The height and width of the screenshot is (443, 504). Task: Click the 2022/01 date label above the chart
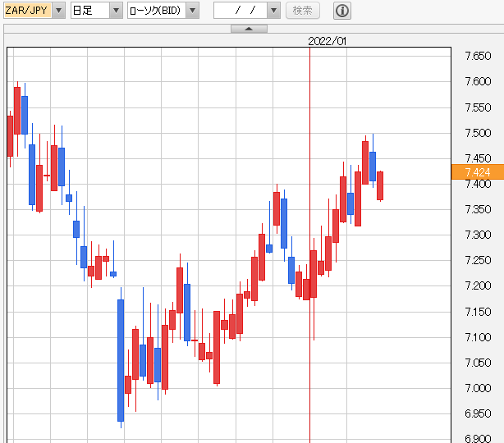pyautogui.click(x=327, y=41)
